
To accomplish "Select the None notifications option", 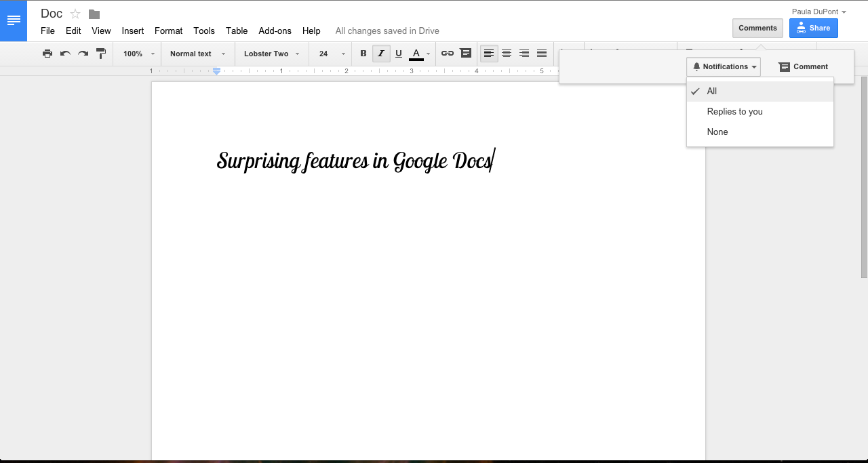I will tap(760, 132).
